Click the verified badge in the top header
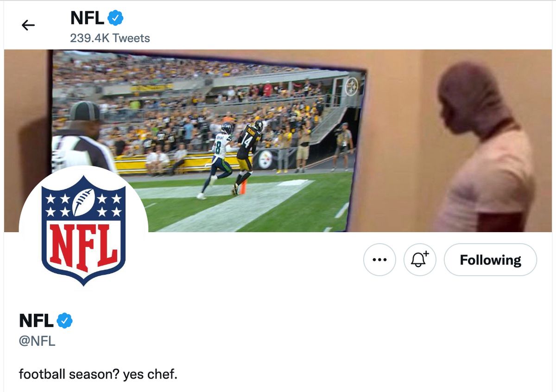Viewport: 556px width, 392px height. (x=115, y=19)
